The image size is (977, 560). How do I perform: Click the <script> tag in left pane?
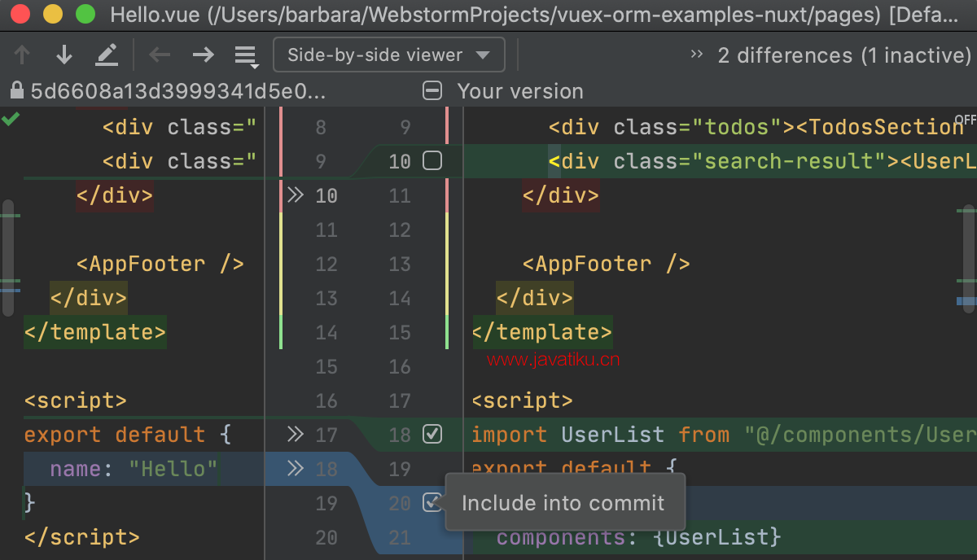76,400
